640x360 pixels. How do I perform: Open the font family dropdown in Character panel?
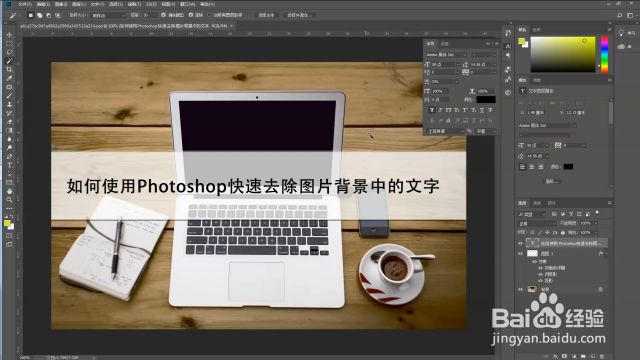(x=447, y=54)
